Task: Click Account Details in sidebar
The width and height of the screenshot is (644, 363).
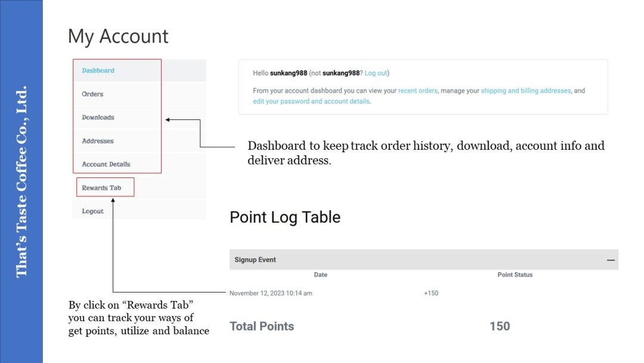Action: (x=106, y=164)
